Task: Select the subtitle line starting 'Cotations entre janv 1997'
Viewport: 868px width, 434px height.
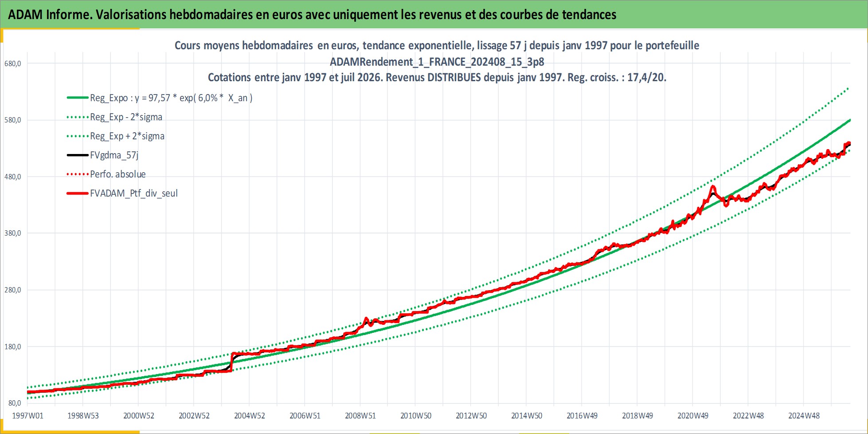Action: click(437, 77)
